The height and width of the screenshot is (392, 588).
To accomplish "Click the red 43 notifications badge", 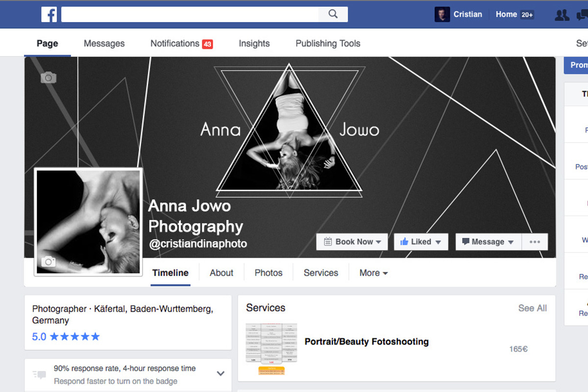I will (207, 44).
